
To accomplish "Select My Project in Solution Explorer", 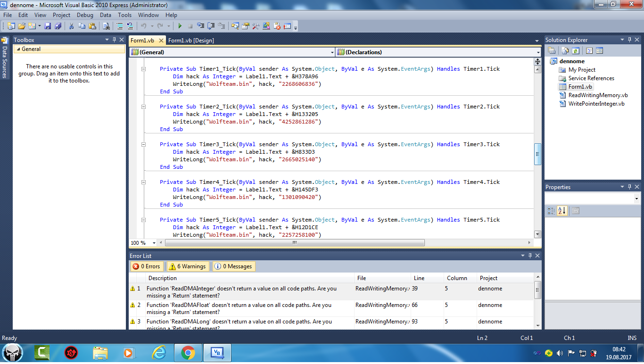I will (582, 70).
